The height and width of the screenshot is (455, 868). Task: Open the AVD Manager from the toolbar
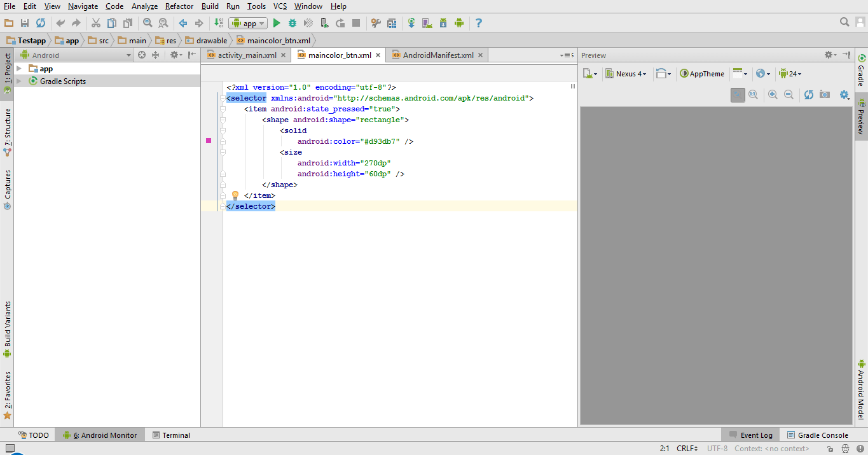click(427, 23)
